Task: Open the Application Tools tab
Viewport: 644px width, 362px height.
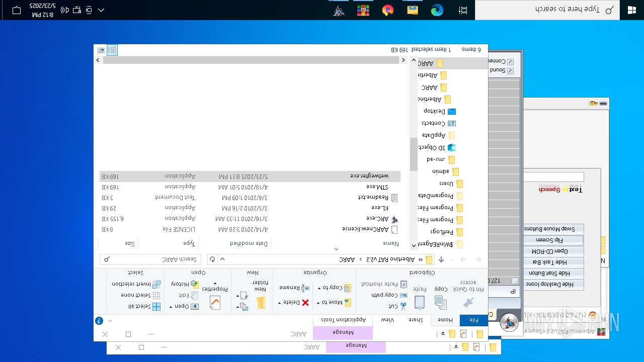Action: click(x=343, y=320)
